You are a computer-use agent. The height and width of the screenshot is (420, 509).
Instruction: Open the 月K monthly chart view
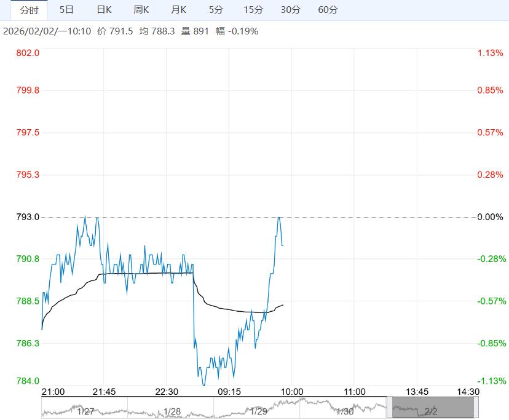[x=179, y=10]
